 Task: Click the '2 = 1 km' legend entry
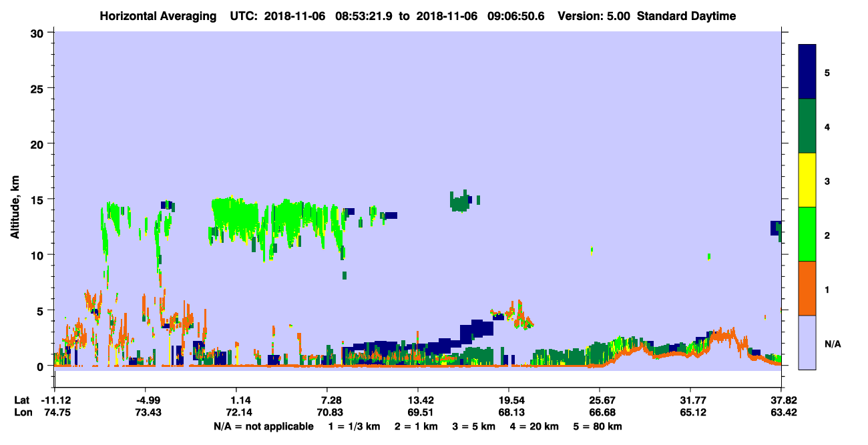point(417,426)
